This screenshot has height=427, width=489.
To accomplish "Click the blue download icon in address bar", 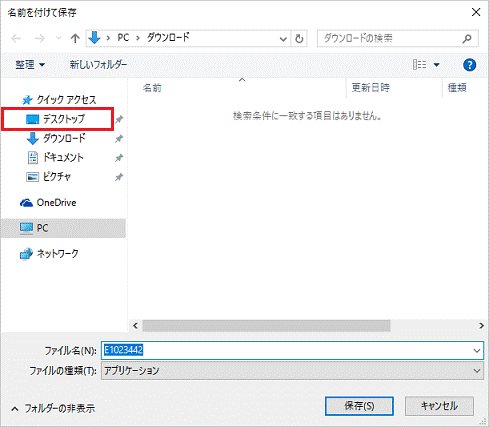I will [x=94, y=38].
